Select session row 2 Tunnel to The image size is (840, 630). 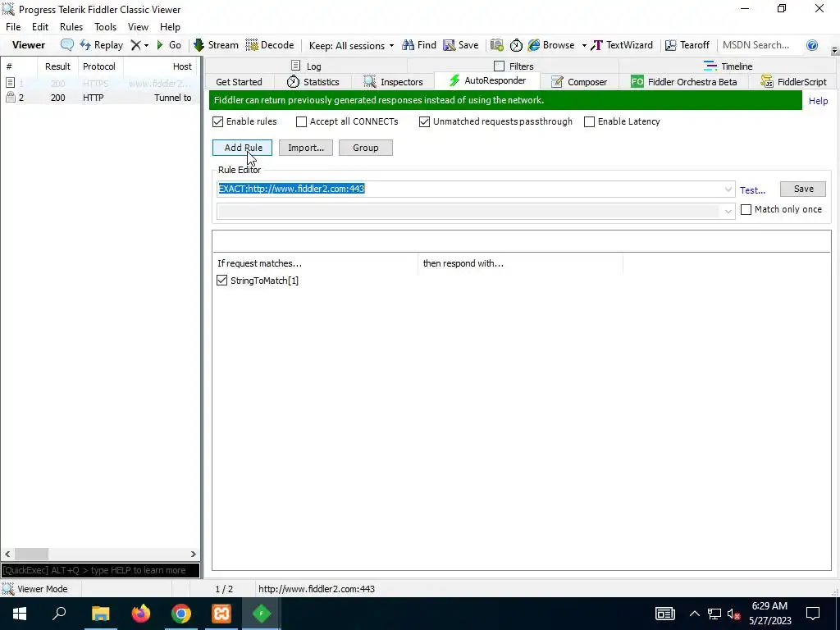(100, 98)
